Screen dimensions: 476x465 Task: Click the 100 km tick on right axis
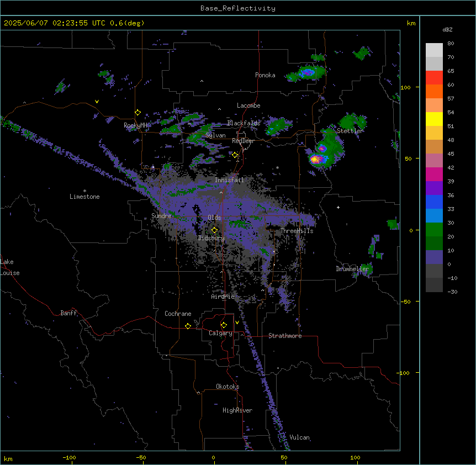pos(405,87)
